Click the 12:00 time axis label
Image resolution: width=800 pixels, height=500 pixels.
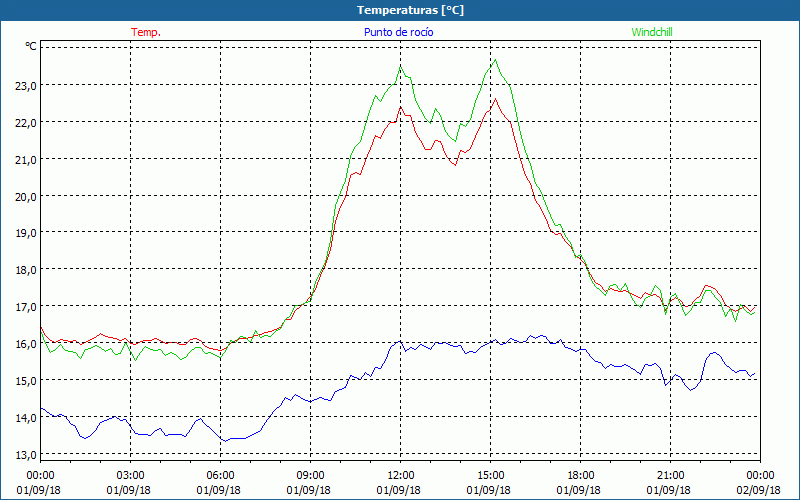[x=401, y=476]
